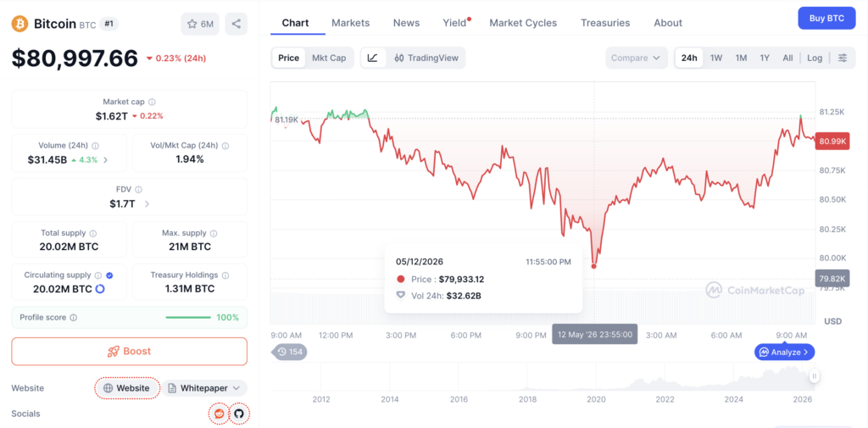This screenshot has height=428, width=868.
Task: Open the Markets tab
Action: pyautogui.click(x=350, y=23)
